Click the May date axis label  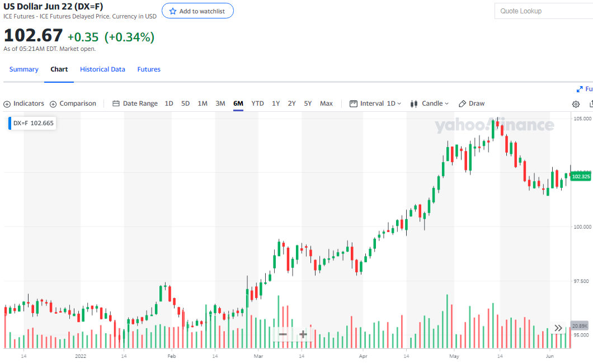tap(454, 356)
